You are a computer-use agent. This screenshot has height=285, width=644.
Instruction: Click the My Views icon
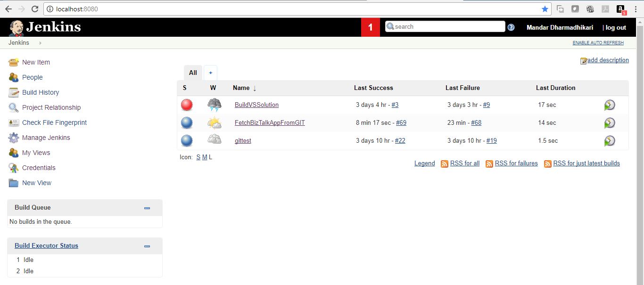14,153
